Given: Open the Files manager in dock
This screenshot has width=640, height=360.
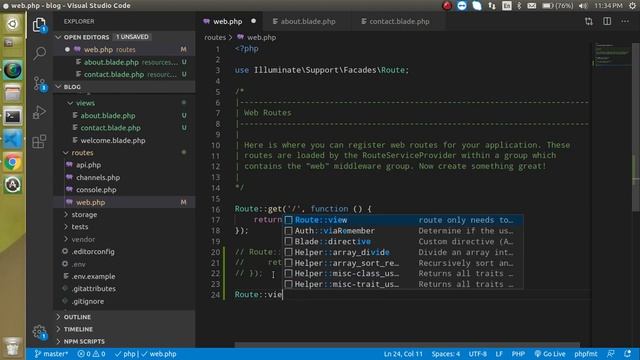Looking at the screenshot, I should point(13,93).
